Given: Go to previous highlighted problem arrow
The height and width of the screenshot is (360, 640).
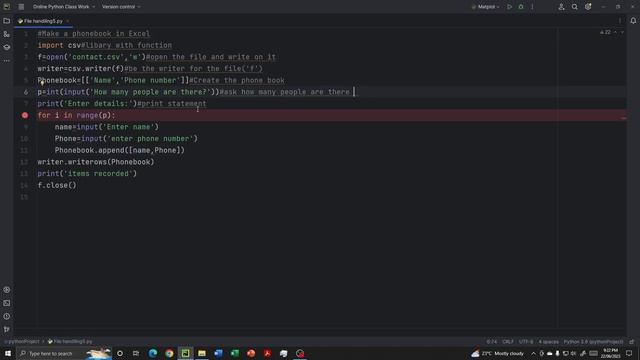Looking at the screenshot, I should (615, 32).
